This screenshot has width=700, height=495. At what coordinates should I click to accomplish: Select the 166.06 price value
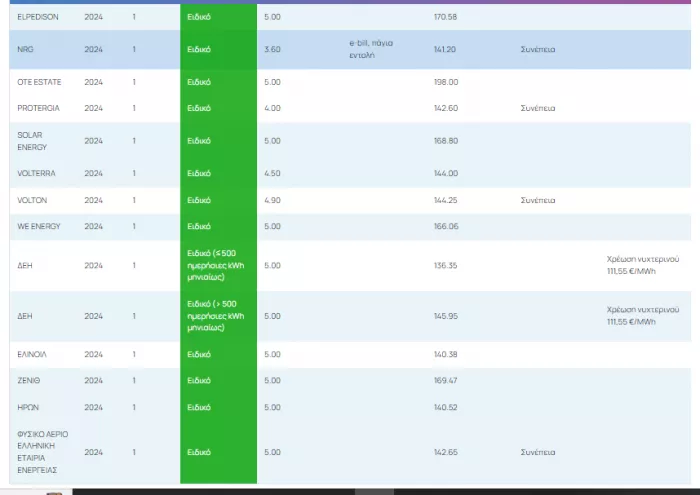[x=446, y=226]
